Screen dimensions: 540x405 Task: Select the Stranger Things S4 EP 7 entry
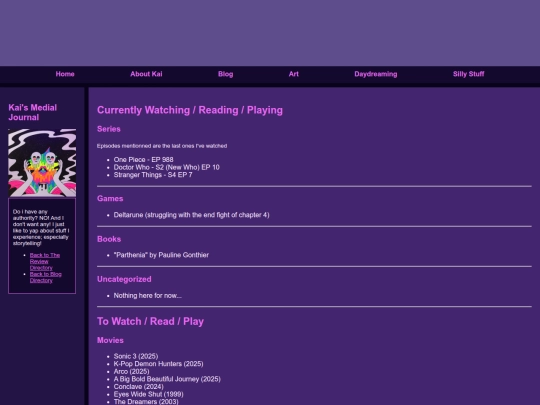pos(153,175)
